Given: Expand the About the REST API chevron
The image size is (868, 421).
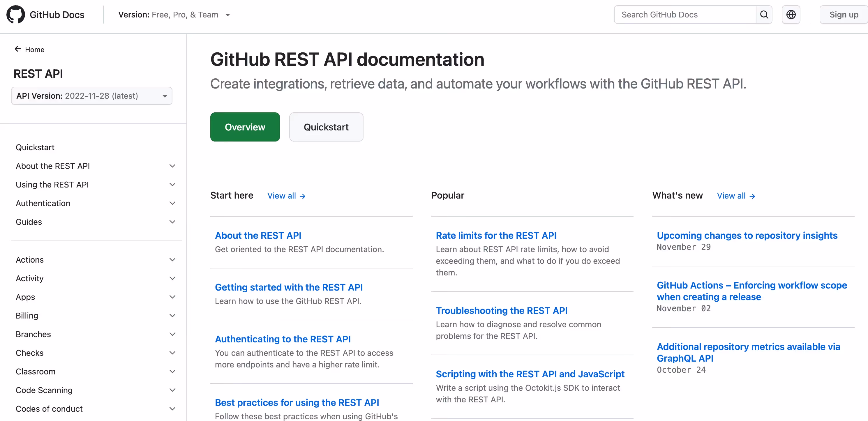Looking at the screenshot, I should pyautogui.click(x=172, y=166).
